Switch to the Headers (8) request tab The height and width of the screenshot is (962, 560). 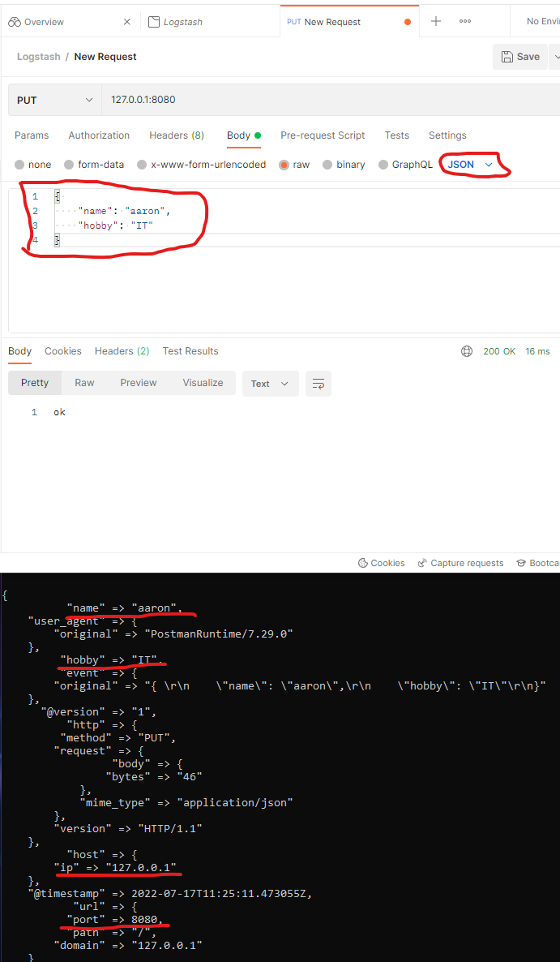(177, 135)
